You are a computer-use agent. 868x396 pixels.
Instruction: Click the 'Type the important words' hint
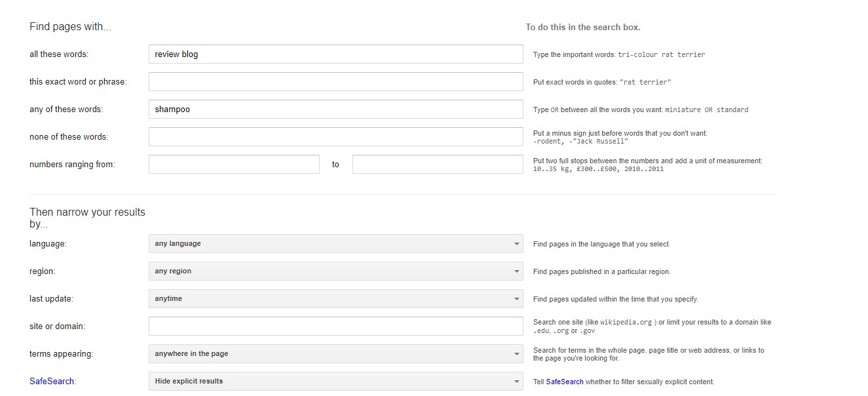coord(619,54)
